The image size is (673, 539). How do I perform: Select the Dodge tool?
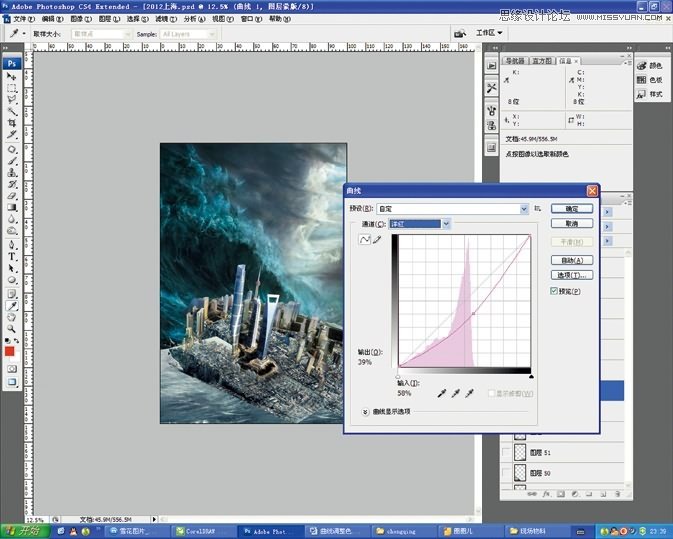tap(12, 230)
